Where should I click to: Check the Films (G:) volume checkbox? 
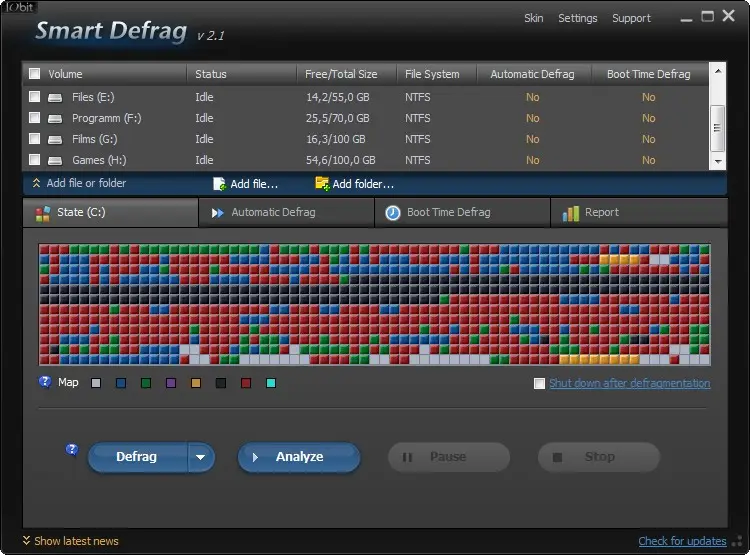pyautogui.click(x=34, y=139)
